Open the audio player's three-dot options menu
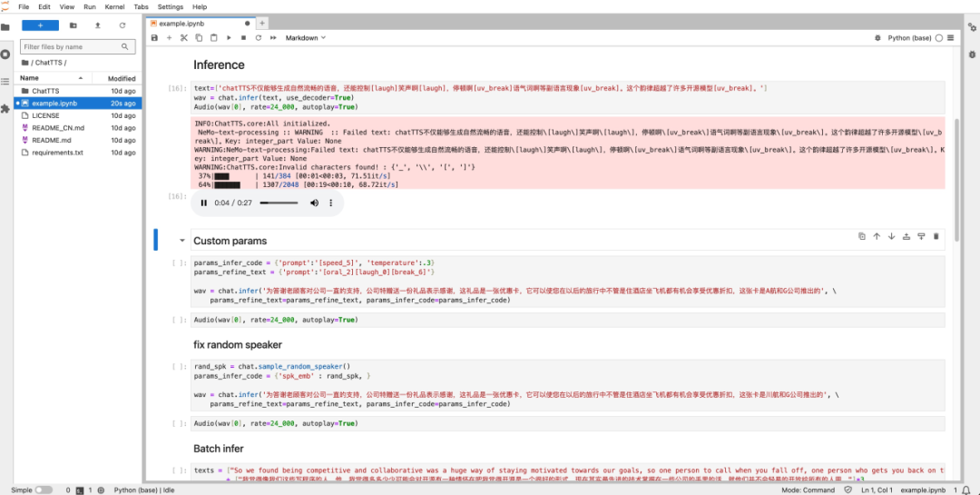Viewport: 980px width, 495px height. 331,203
